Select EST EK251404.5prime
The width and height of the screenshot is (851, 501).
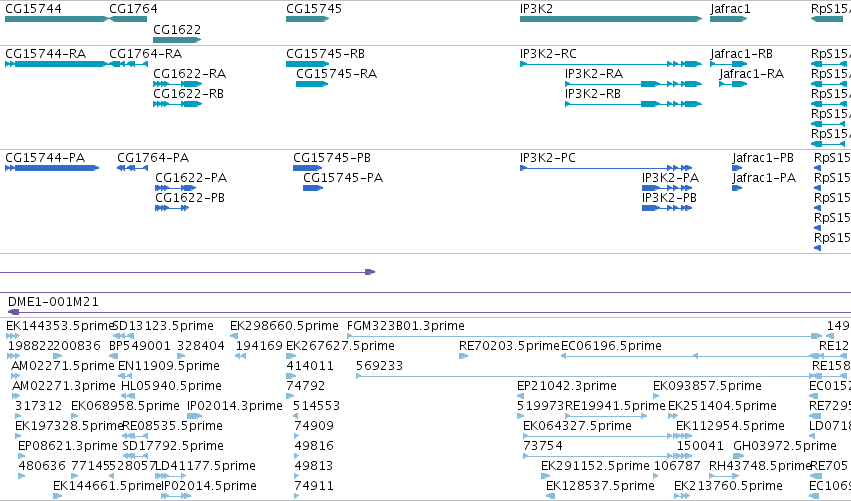pyautogui.click(x=672, y=416)
